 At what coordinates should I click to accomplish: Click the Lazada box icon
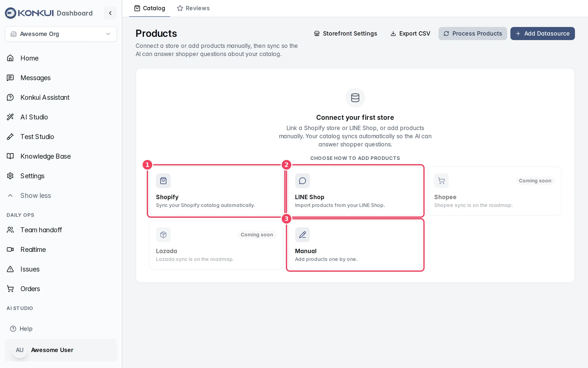pos(163,235)
